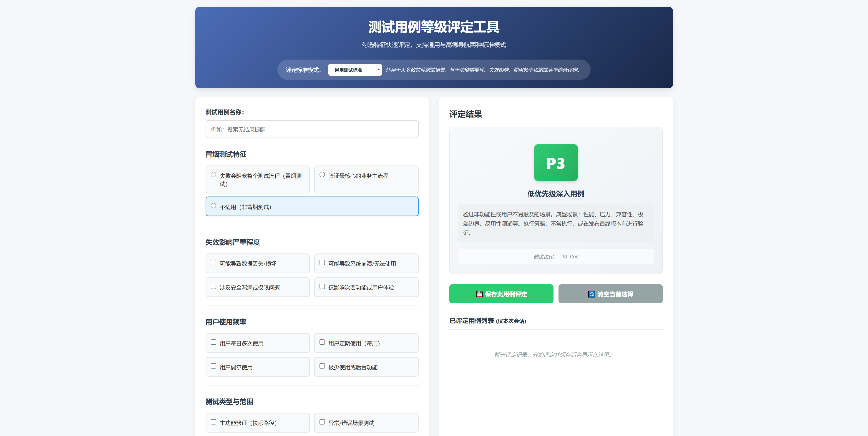The image size is (868, 436).
Task: Toggle 用户每日多次使用 checkbox
Action: 213,342
